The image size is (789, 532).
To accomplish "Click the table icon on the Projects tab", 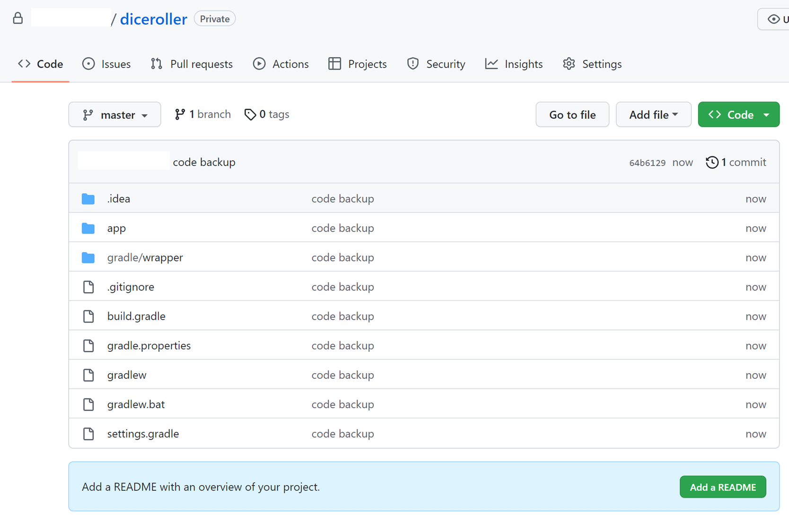I will point(334,63).
